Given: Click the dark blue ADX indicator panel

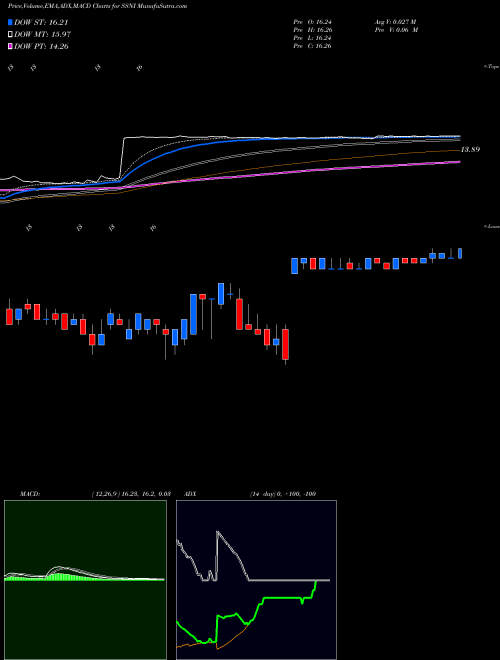Looking at the screenshot, I should 256,580.
